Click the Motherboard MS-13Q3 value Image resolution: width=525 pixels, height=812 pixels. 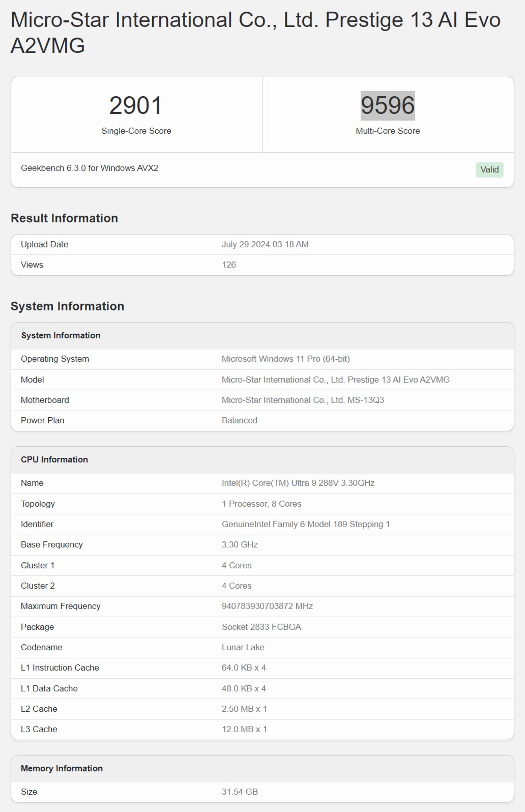click(303, 400)
